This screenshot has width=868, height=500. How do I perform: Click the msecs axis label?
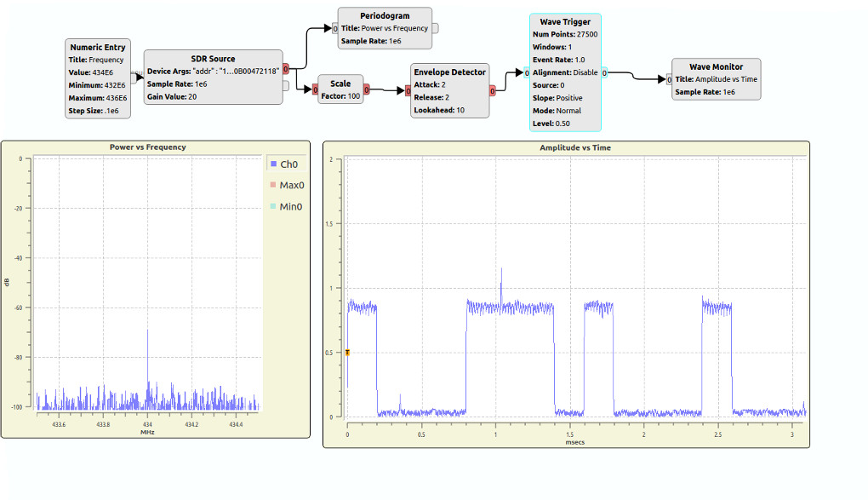click(575, 442)
